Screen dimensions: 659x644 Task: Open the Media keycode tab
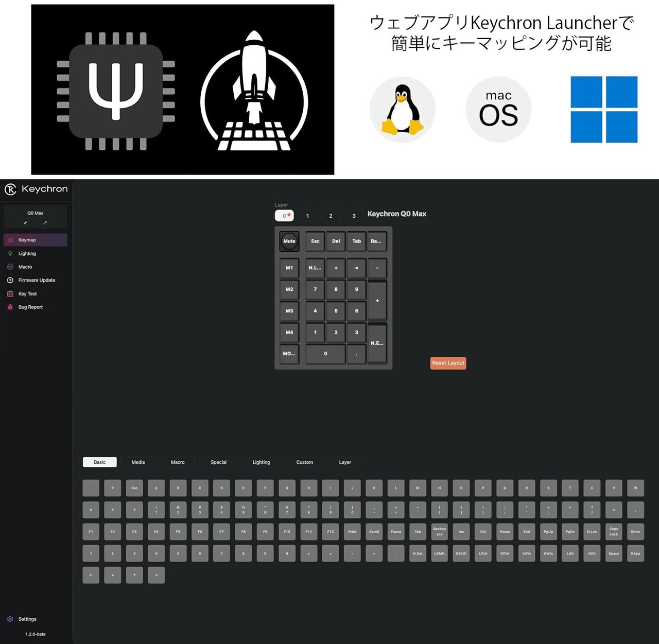(x=138, y=462)
